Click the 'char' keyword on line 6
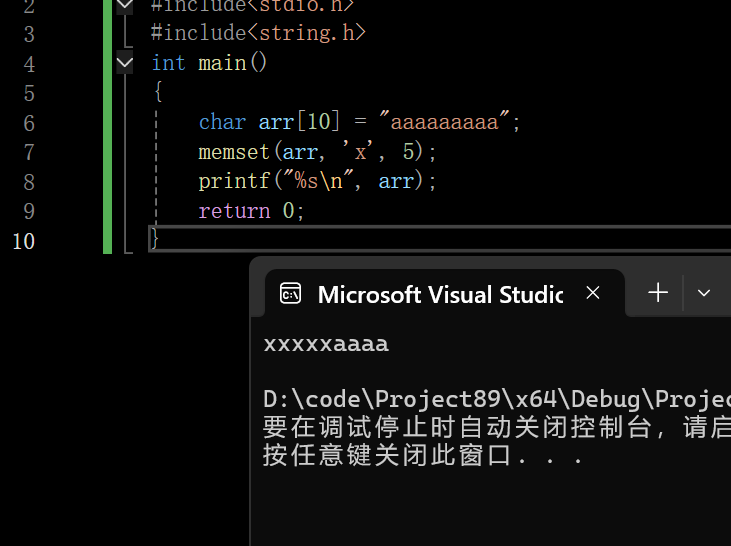Screen dimensions: 731x546 [x=222, y=122]
